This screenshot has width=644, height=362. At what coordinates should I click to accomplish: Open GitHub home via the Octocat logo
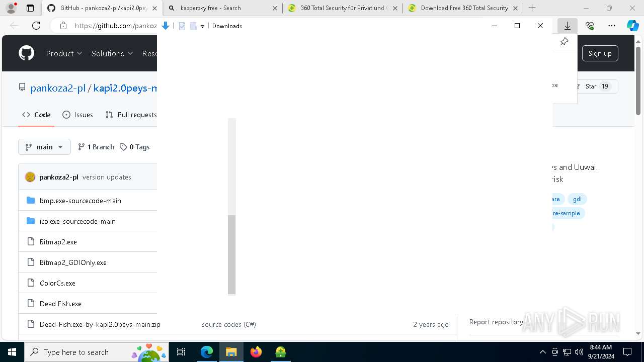tap(26, 53)
